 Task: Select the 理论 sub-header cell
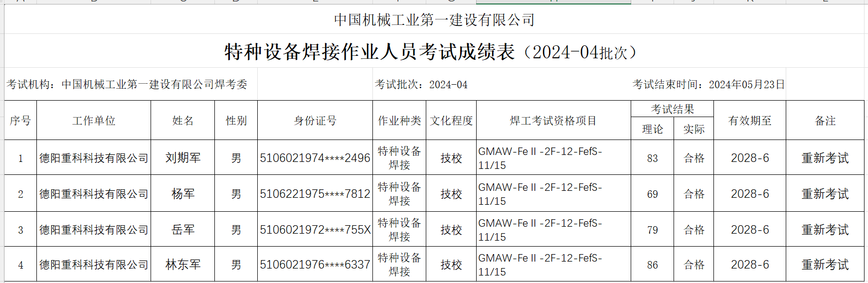tap(653, 129)
